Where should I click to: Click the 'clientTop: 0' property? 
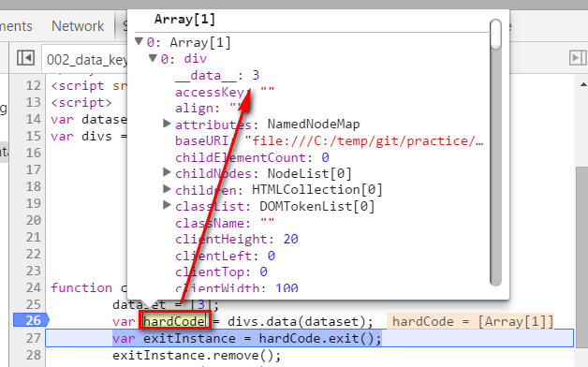(221, 272)
